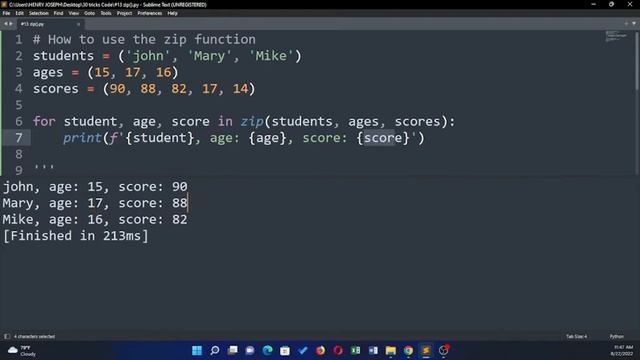Click output line 'Mary, age: 17, score: 88'

(95, 203)
